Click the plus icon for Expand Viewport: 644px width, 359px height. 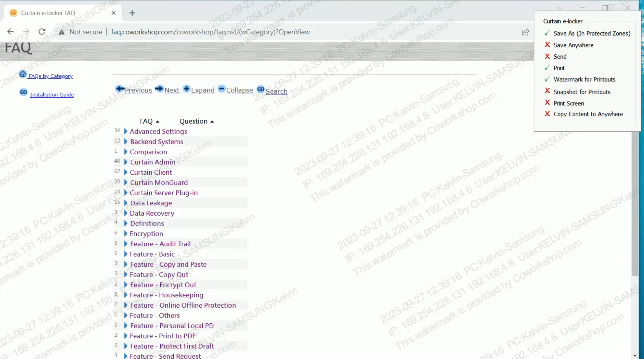point(187,89)
